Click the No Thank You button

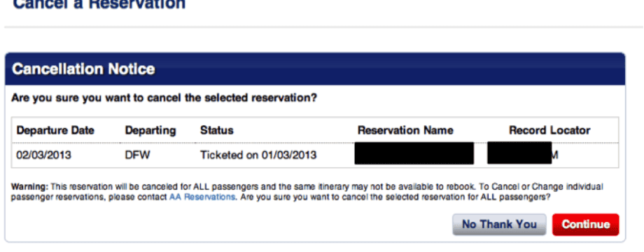[499, 225]
